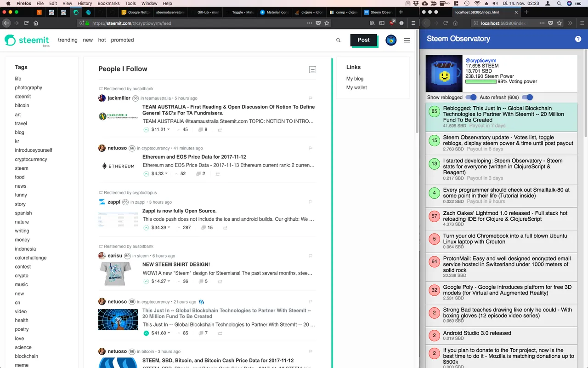
Task: Click the 98% Voting power bar
Action: click(481, 82)
